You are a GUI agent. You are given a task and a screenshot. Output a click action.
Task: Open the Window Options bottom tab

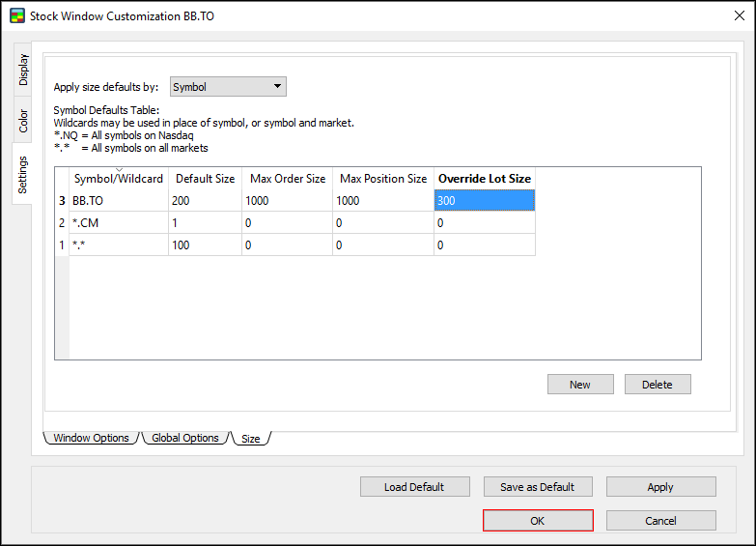[x=92, y=438]
